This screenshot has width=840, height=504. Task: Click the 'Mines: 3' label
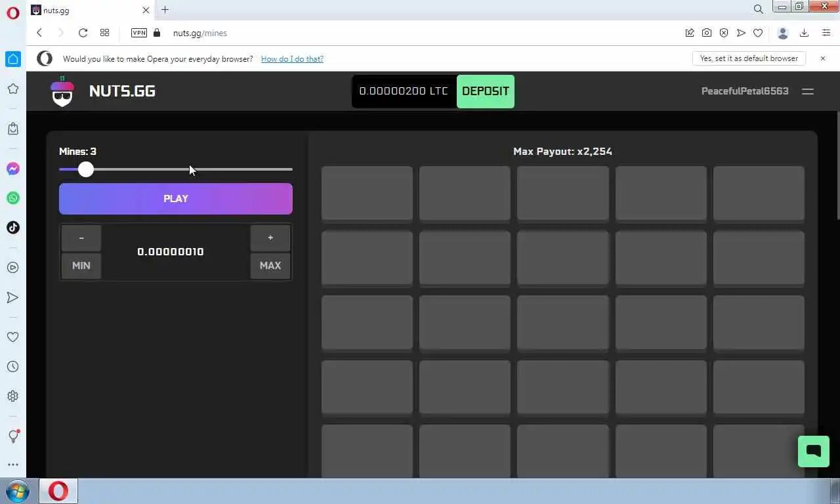click(x=77, y=152)
